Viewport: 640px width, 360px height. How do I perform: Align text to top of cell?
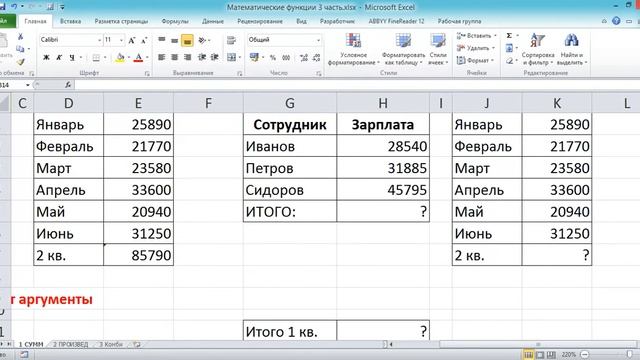(162, 40)
